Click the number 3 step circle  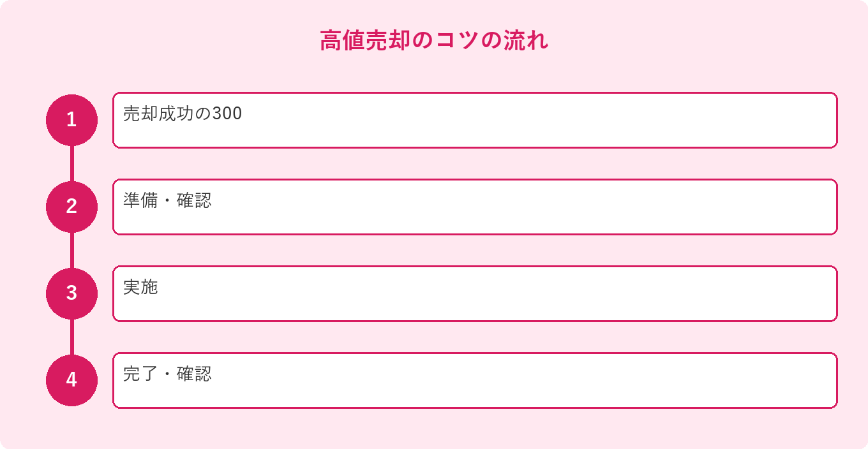point(71,293)
